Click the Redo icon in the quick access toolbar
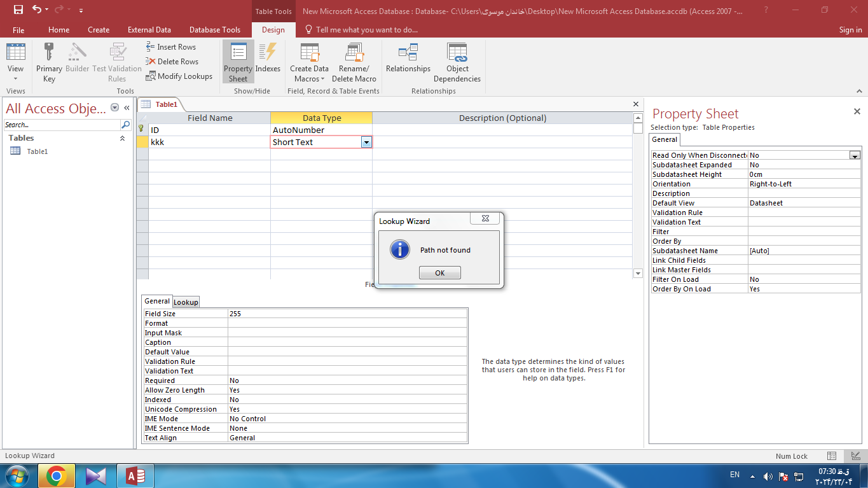 point(59,10)
